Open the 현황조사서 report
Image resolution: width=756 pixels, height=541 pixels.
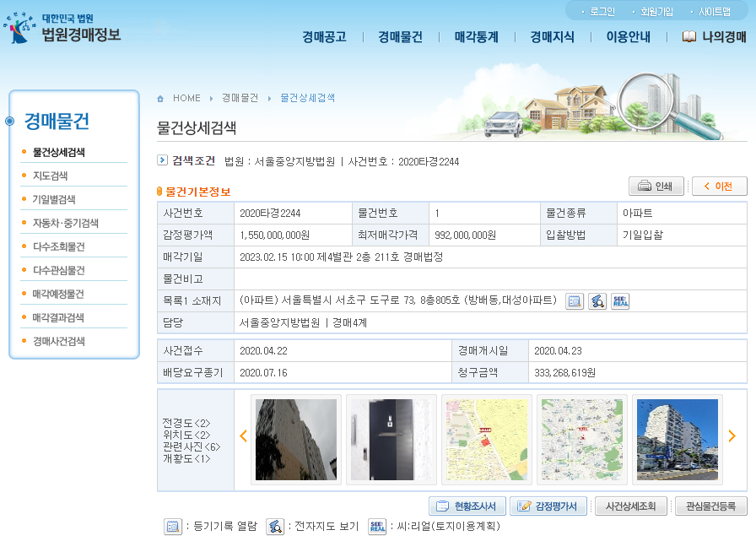point(467,506)
